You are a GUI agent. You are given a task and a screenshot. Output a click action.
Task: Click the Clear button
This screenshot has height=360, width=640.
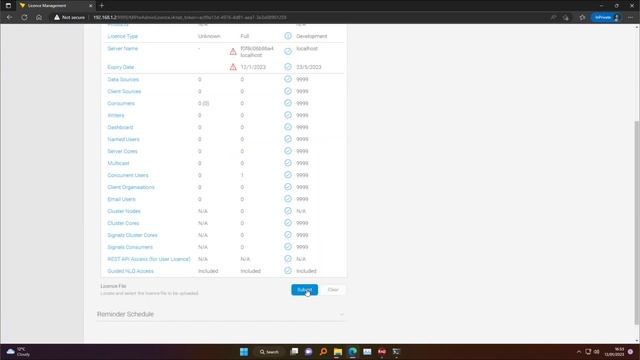333,290
